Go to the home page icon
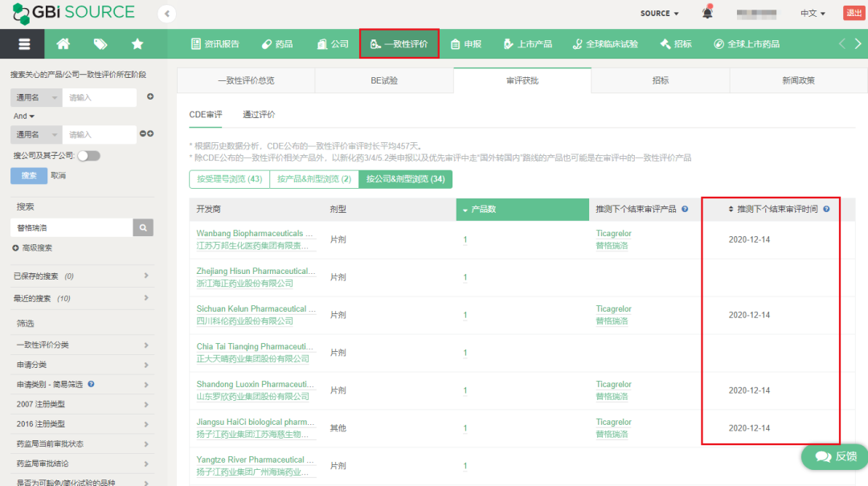The image size is (868, 486). coord(63,43)
